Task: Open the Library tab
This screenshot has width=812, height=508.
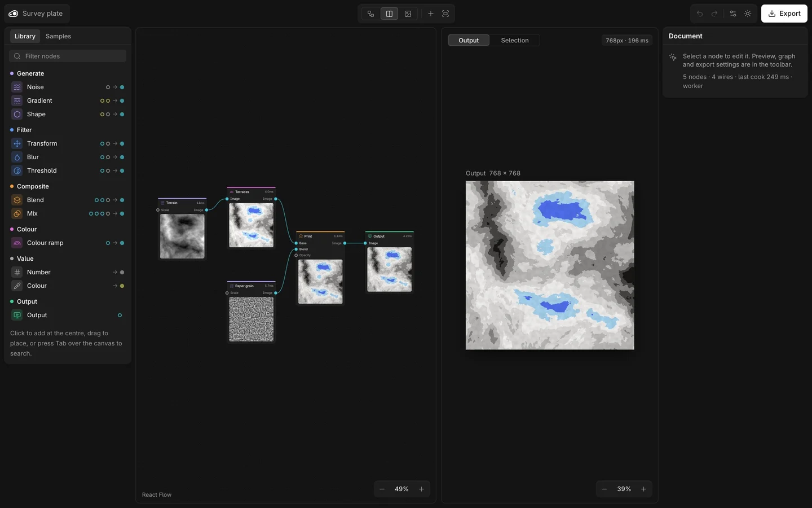Action: [25, 36]
